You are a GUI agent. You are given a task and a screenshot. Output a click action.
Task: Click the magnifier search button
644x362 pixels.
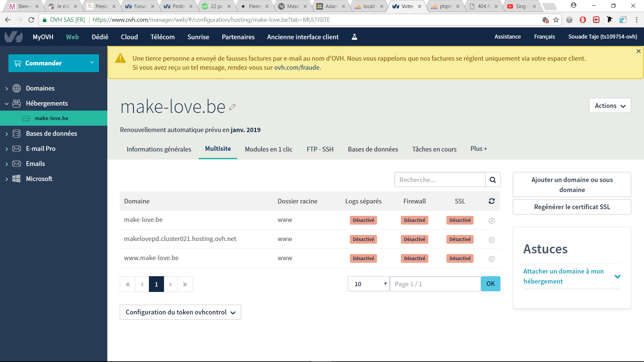click(x=492, y=180)
